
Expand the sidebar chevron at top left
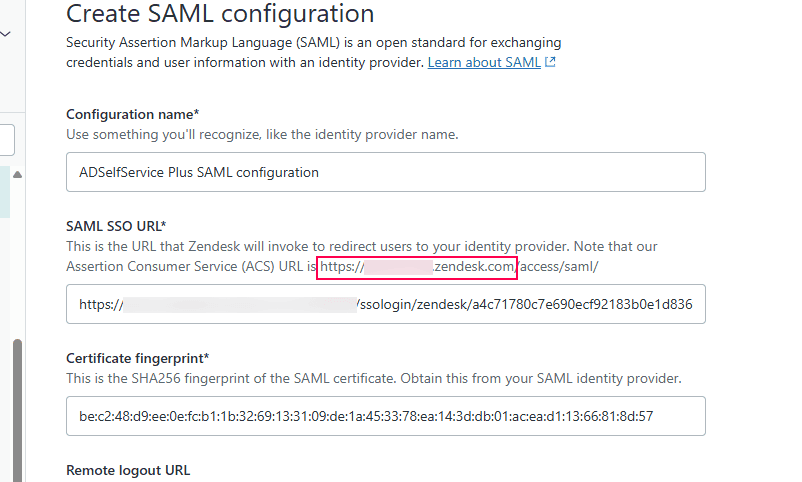coord(6,33)
